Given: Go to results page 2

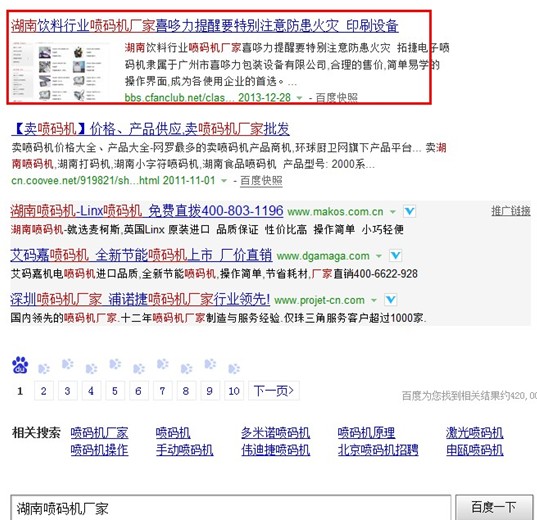Looking at the screenshot, I should coord(43,391).
